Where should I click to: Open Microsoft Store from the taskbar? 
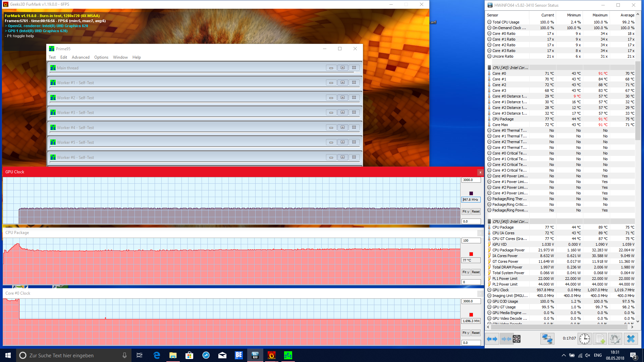190,355
